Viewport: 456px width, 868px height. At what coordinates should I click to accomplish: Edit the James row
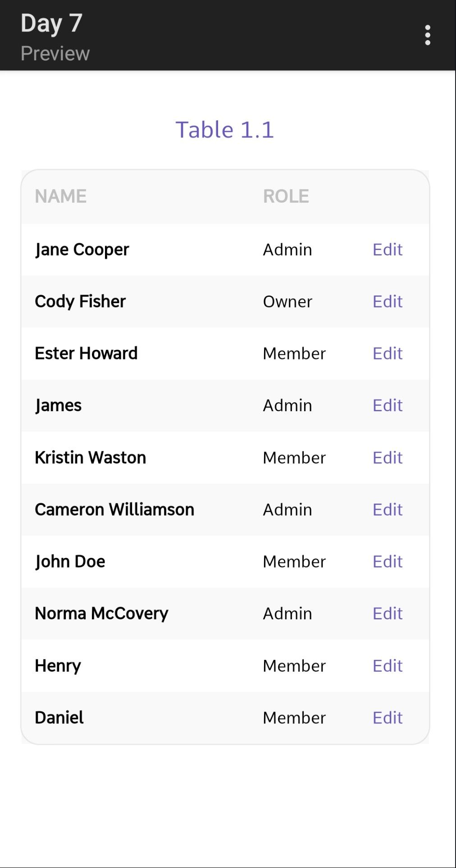coord(388,405)
